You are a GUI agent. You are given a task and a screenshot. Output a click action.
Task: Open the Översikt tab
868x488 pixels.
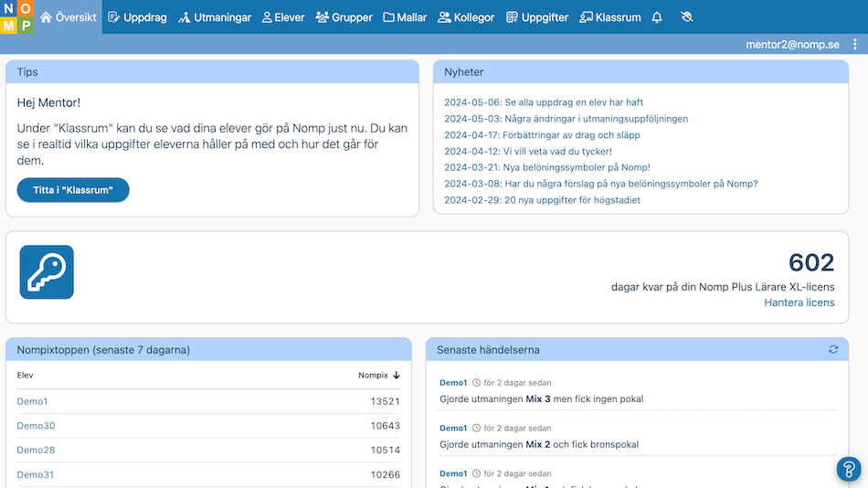(x=69, y=17)
